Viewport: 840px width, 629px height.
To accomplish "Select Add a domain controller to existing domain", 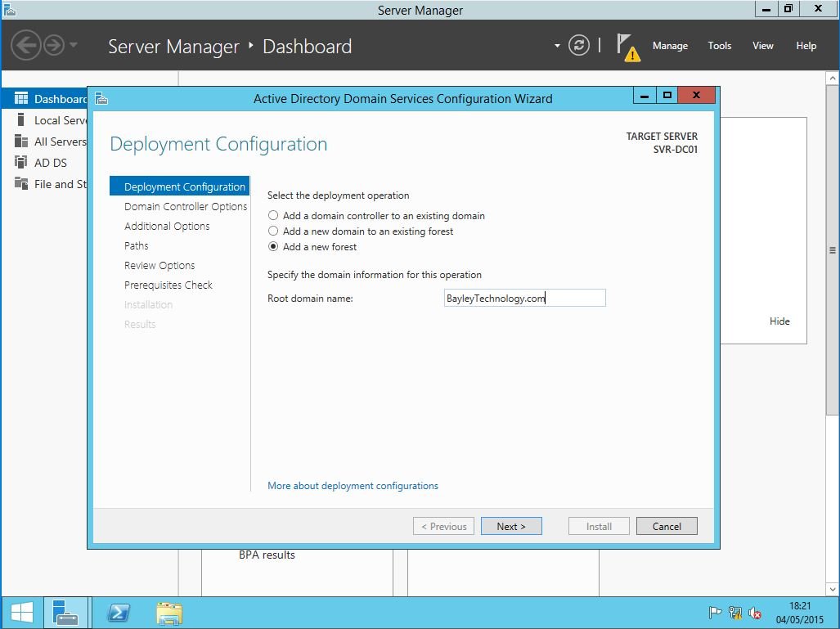I will pos(274,216).
